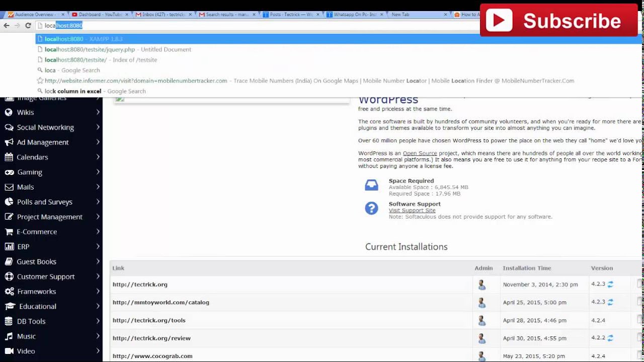The width and height of the screenshot is (644, 362).
Task: Click the Space Required tray icon
Action: point(371,185)
